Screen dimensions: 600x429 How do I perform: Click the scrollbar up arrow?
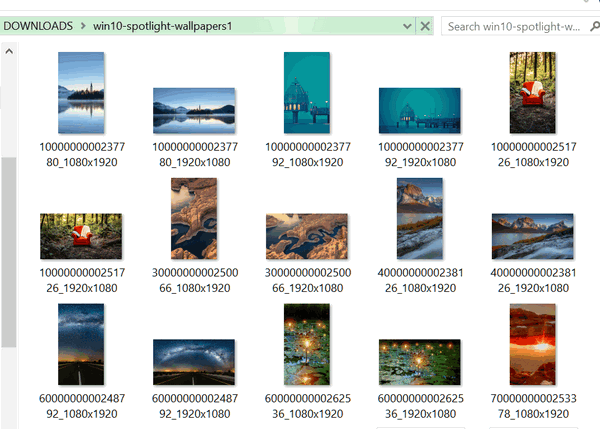(9, 51)
